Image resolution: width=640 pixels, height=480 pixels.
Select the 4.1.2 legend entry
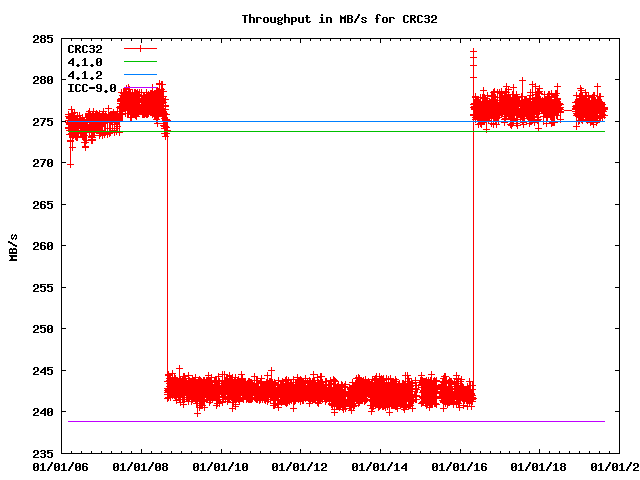click(x=85, y=75)
